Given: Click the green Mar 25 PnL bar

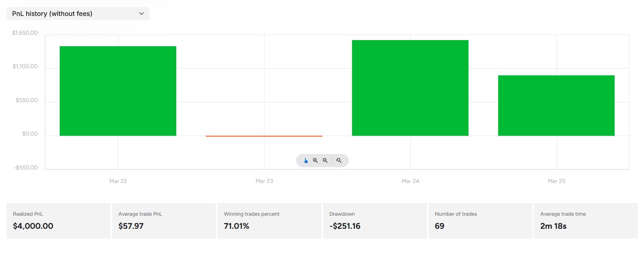Looking at the screenshot, I should [556, 105].
